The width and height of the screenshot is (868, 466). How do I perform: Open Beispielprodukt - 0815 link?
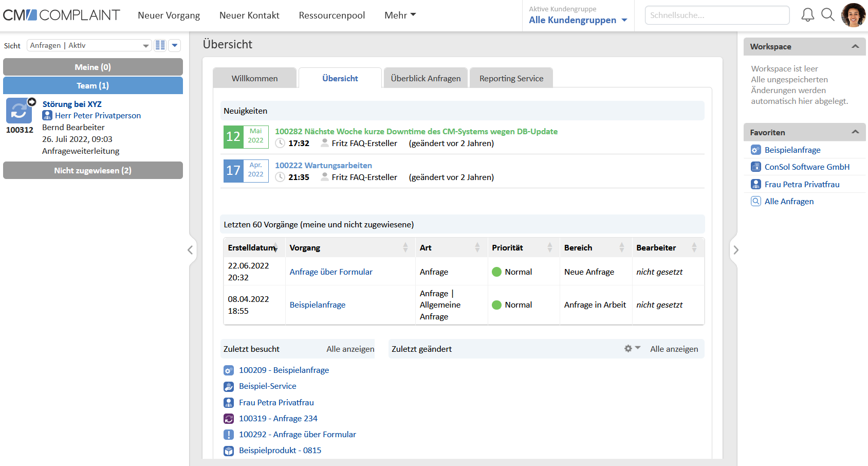click(x=280, y=450)
